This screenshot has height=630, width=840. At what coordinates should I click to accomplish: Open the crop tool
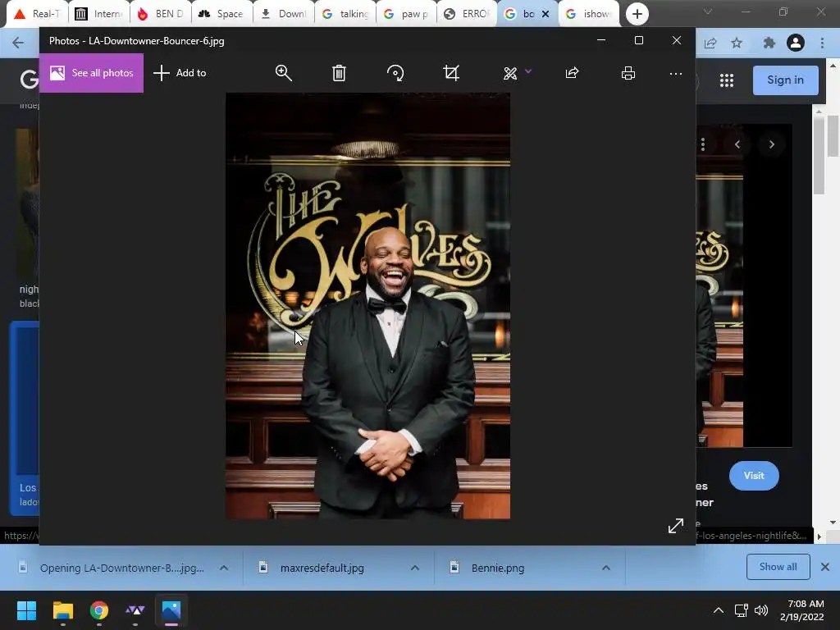click(451, 73)
